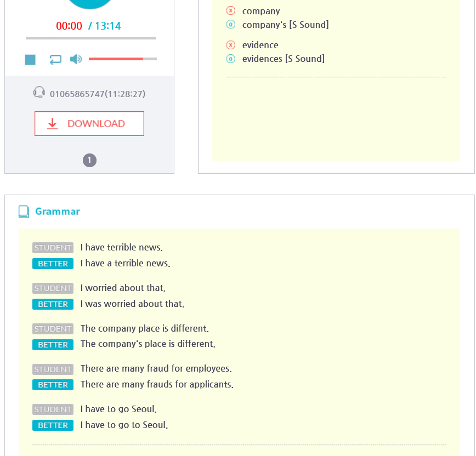Click the BETTER tag for "I have to go to Seoul."
Viewport: 476px width, 456px height.
pyautogui.click(x=53, y=425)
